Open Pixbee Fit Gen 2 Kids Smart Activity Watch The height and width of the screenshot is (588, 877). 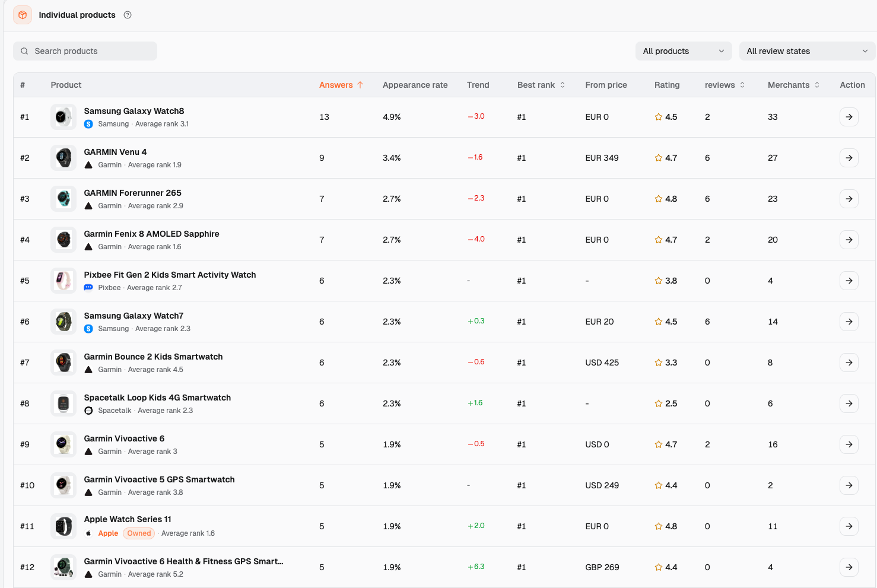(x=170, y=275)
